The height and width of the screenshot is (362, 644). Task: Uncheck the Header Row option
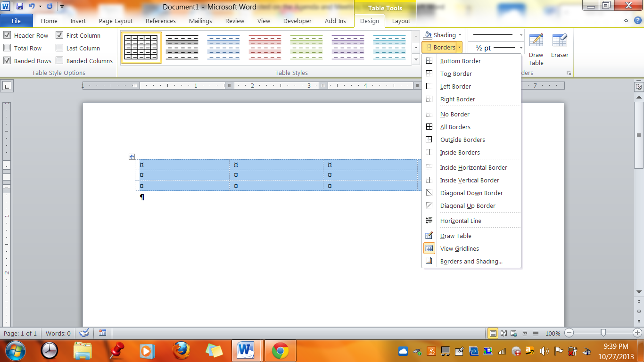pos(8,35)
